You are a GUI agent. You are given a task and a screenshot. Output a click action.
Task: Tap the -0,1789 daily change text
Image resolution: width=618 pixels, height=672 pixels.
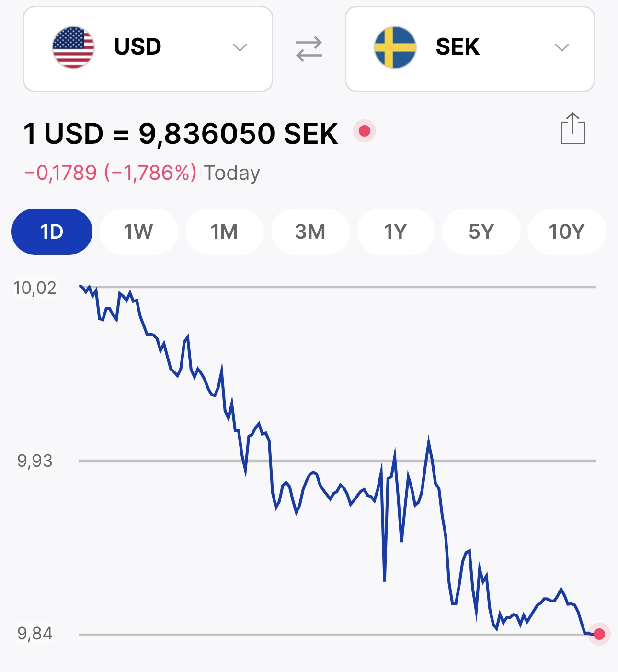[61, 173]
